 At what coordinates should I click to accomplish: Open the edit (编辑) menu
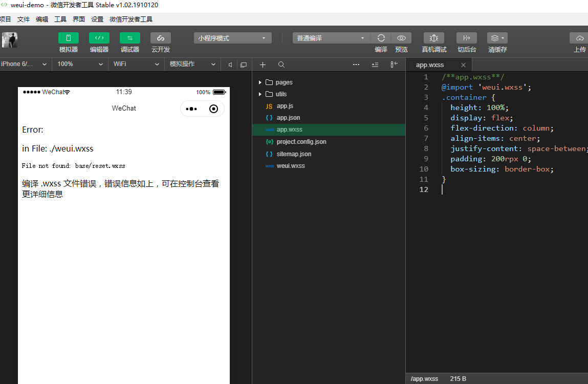point(42,19)
